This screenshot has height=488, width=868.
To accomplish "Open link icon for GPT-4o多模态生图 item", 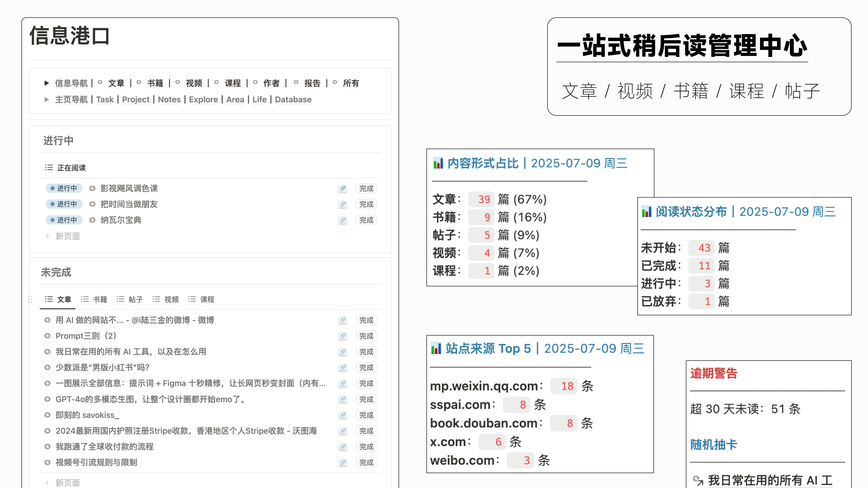I will coord(343,399).
